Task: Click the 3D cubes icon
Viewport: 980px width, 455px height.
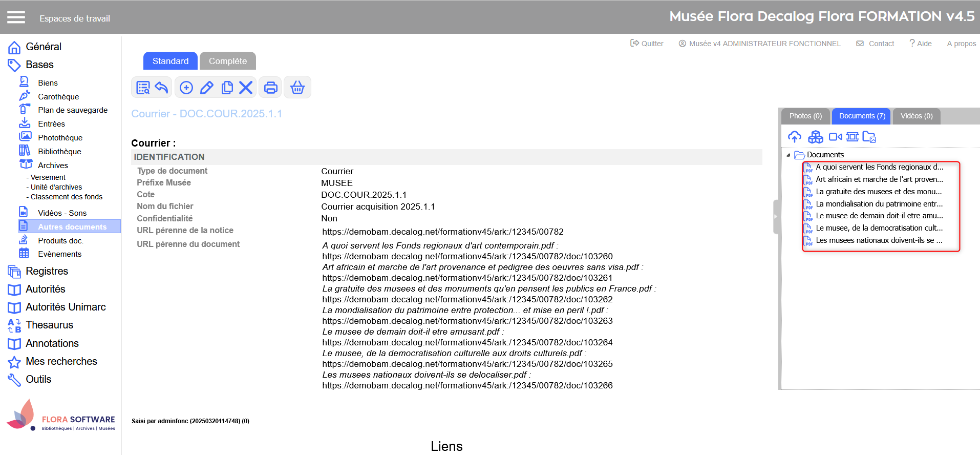Action: coord(815,137)
